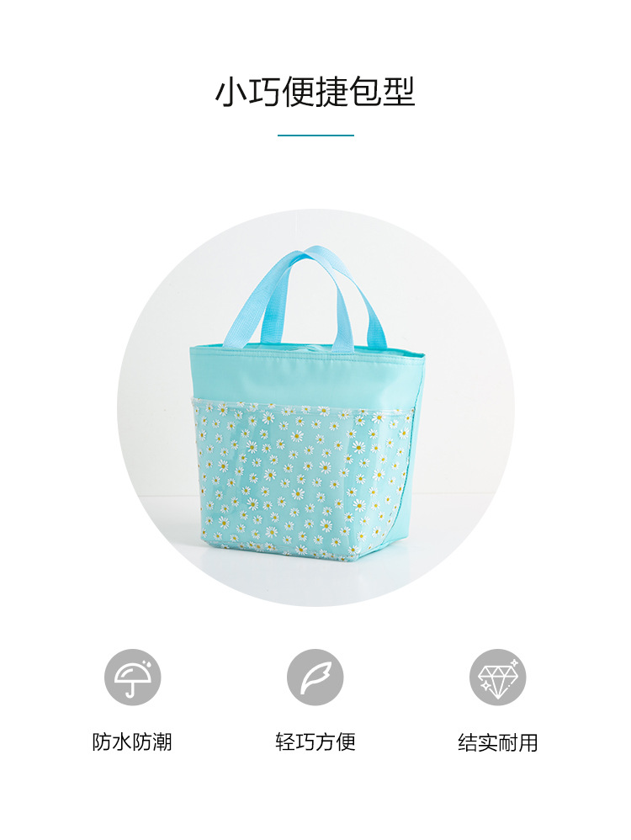Click the 小巧便捷包型 heading
The height and width of the screenshot is (840, 631).
pyautogui.click(x=315, y=92)
